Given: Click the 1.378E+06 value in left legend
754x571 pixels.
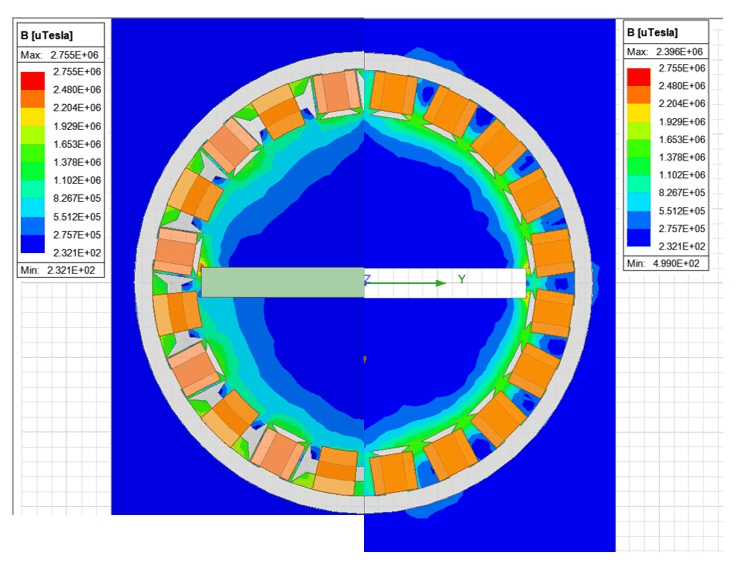Looking at the screenshot, I should coord(77,162).
